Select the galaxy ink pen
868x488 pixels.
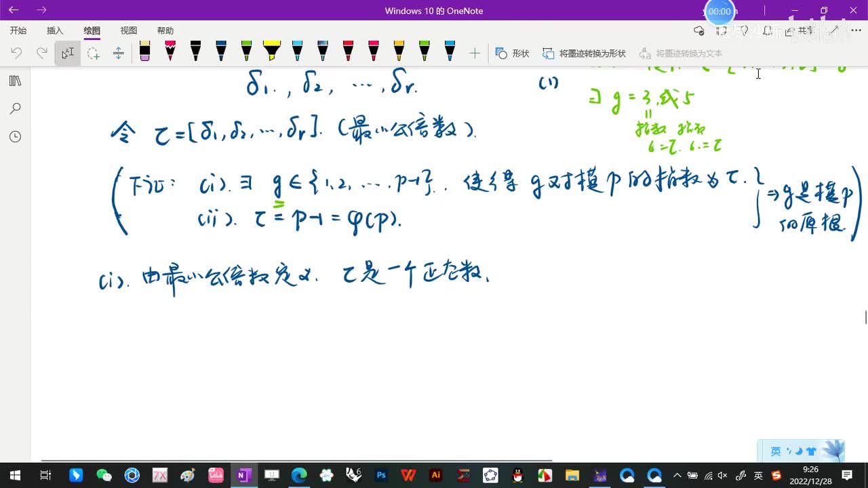pyautogui.click(x=323, y=52)
